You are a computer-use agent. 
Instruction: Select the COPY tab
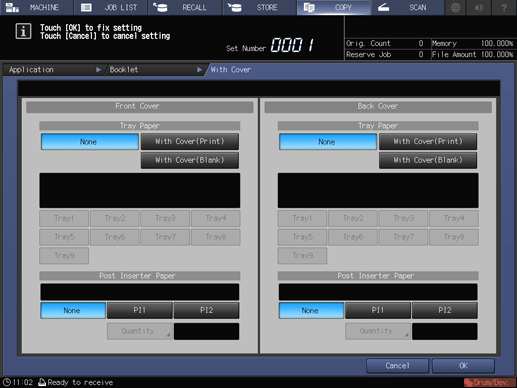point(333,7)
